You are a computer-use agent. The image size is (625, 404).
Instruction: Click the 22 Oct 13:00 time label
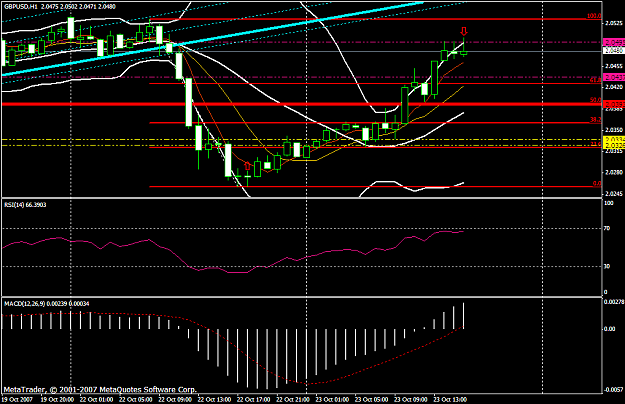coord(214,399)
